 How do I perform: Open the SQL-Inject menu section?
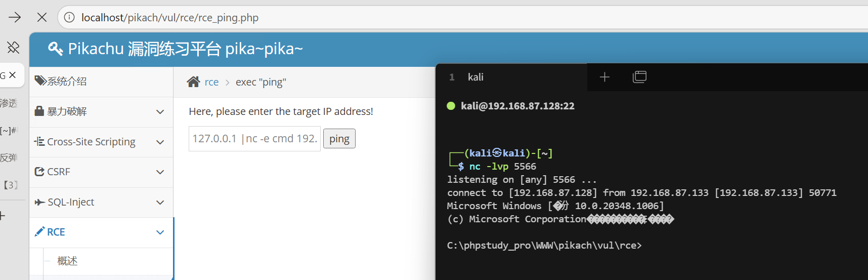101,203
